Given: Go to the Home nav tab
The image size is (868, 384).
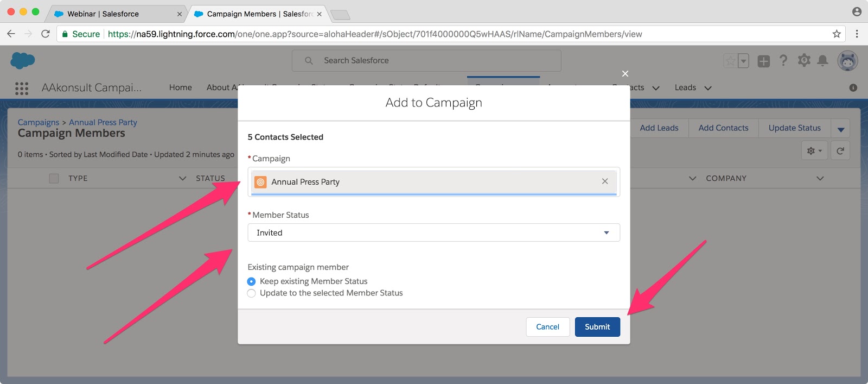Looking at the screenshot, I should [180, 87].
